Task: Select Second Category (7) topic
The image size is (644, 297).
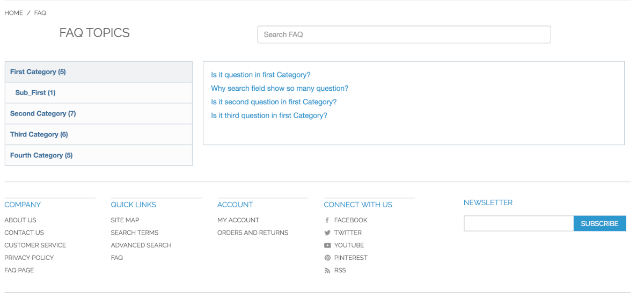Action: click(x=43, y=114)
